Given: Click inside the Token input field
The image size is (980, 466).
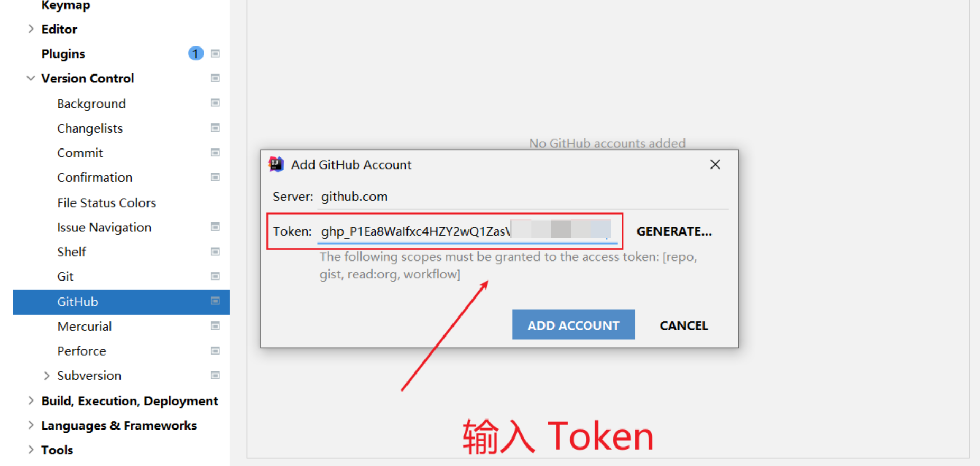Looking at the screenshot, I should (467, 231).
